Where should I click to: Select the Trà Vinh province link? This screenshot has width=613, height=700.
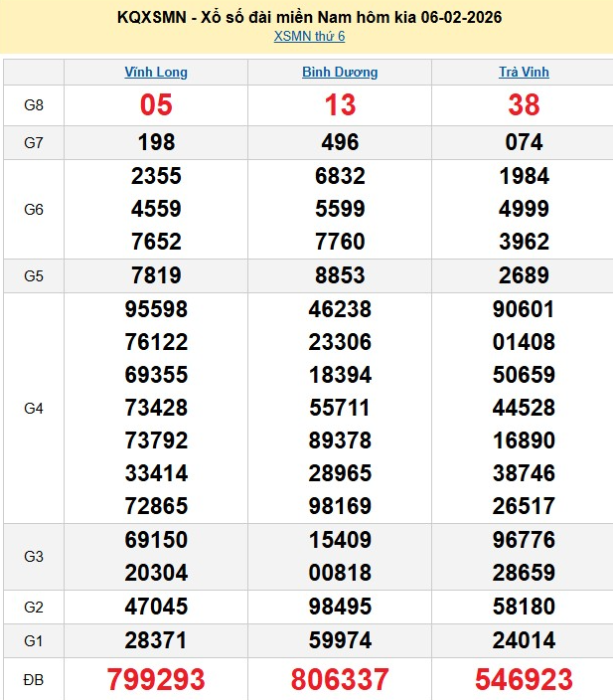click(x=524, y=73)
